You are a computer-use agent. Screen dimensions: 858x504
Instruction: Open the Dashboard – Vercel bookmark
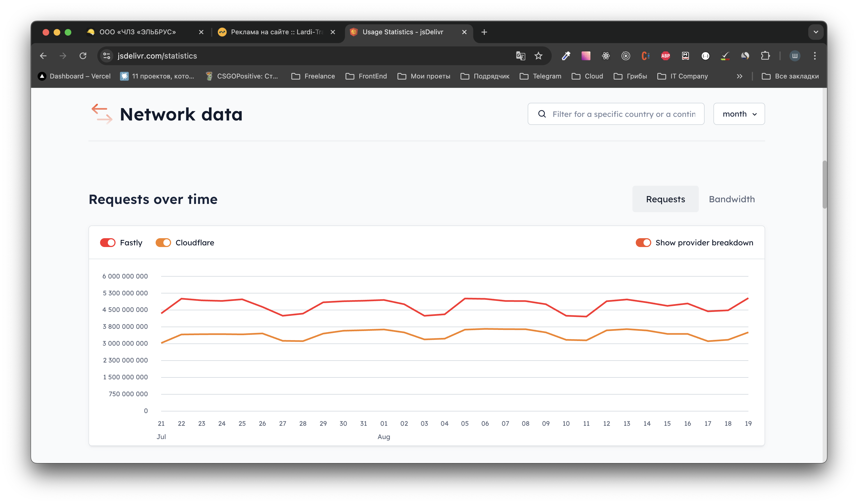tap(74, 76)
